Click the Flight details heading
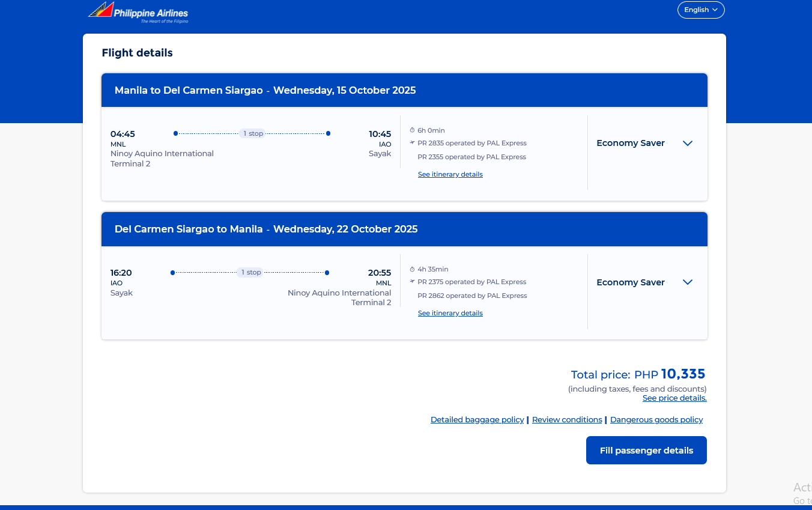 click(x=138, y=53)
